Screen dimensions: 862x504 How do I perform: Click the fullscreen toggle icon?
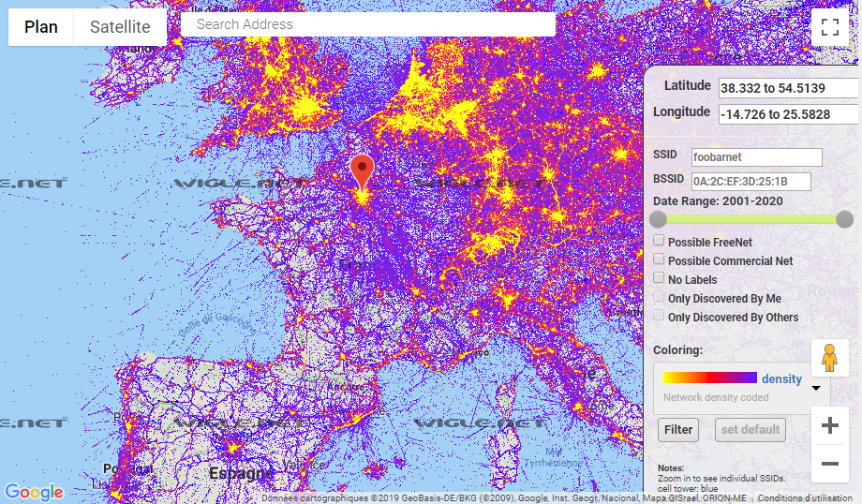pos(829,27)
